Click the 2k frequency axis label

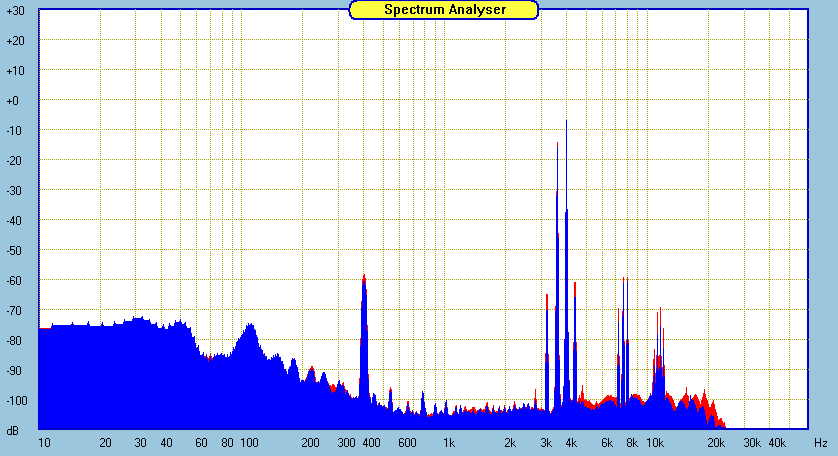511,442
